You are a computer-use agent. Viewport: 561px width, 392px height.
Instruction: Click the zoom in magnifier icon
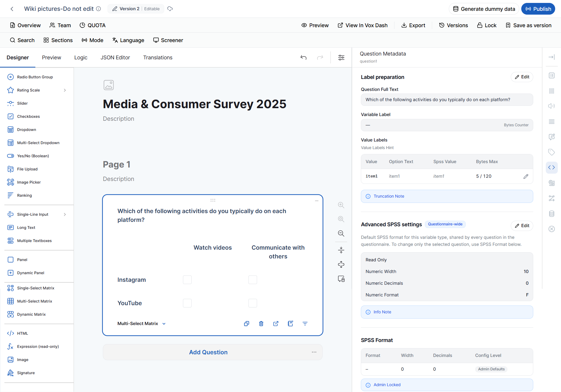point(341,205)
